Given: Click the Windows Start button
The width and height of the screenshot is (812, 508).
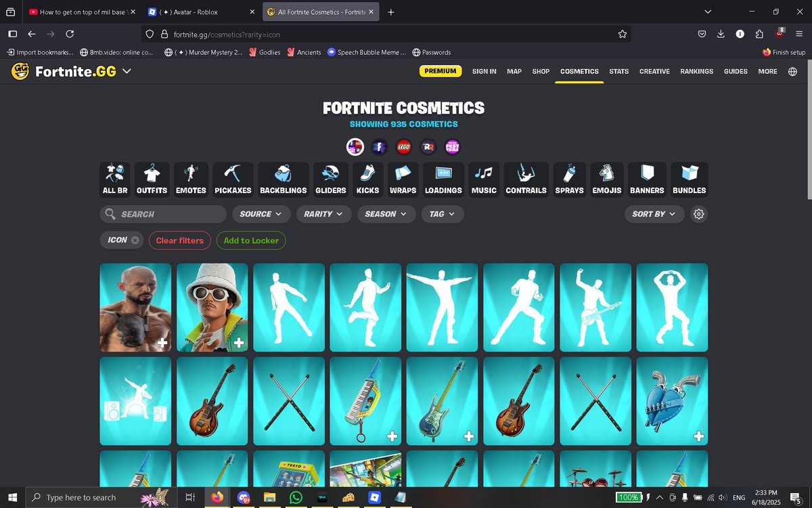Looking at the screenshot, I should [13, 497].
